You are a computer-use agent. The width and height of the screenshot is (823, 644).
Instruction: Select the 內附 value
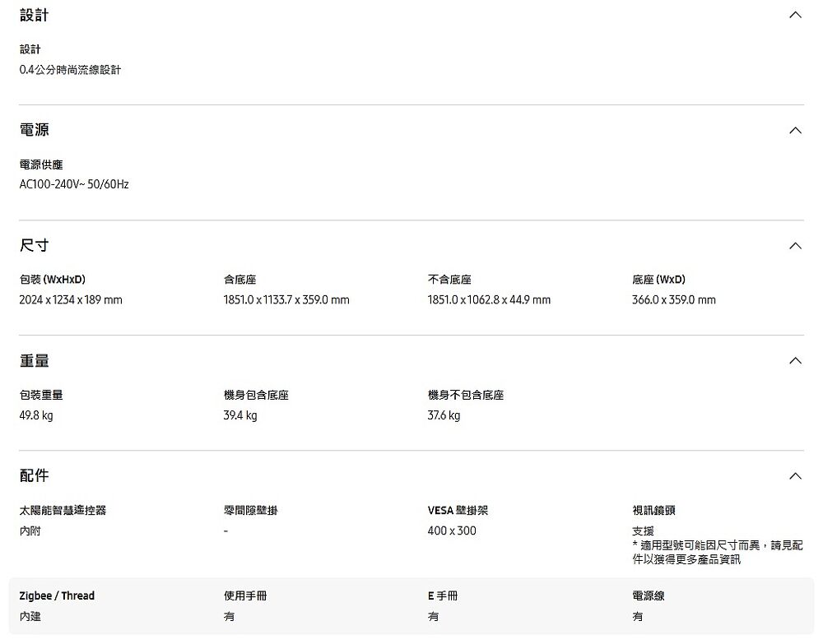[30, 530]
